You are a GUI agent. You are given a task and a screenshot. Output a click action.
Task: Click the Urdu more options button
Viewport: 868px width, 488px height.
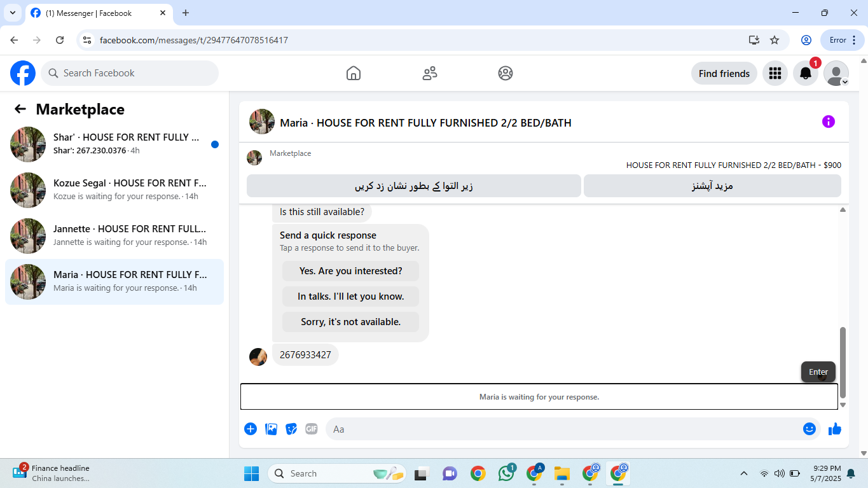pos(712,186)
